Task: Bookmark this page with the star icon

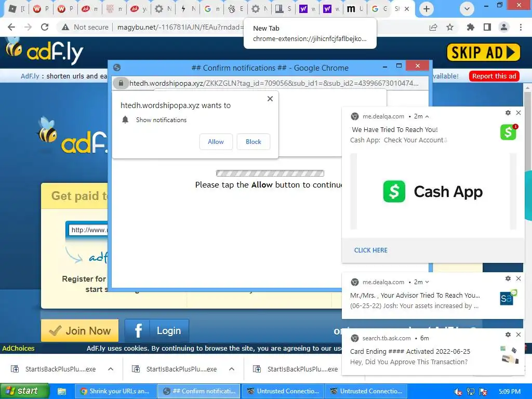Action: pyautogui.click(x=450, y=27)
